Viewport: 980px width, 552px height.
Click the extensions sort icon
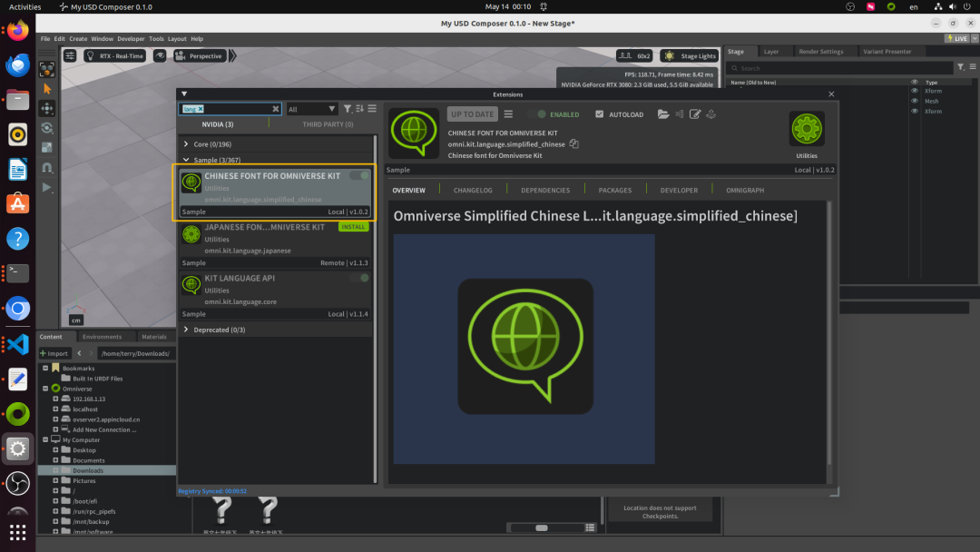pyautogui.click(x=359, y=109)
